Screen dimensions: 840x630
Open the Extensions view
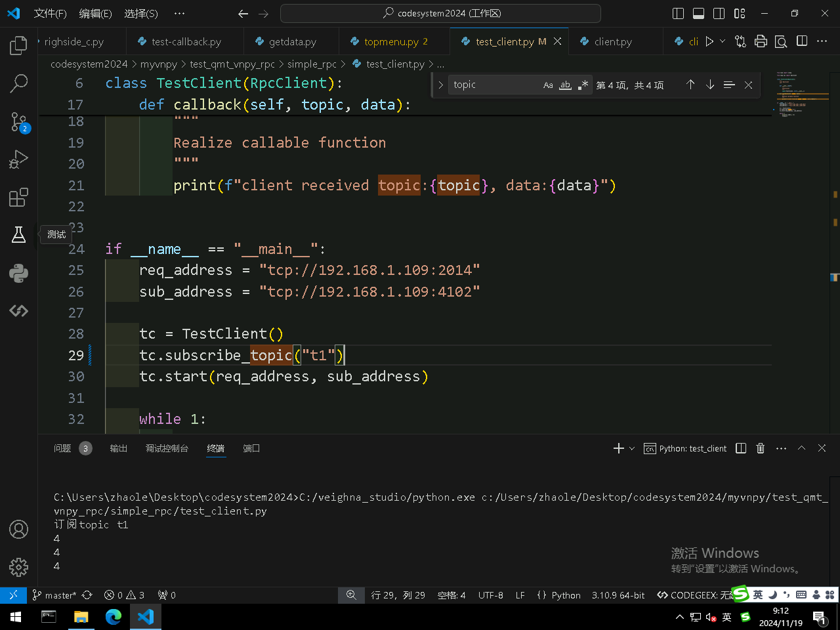pos(18,197)
